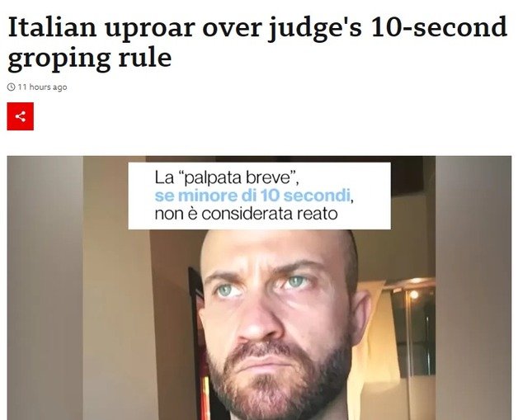Click '10-second' in the article headline
This screenshot has width=518, height=420.
(x=439, y=26)
